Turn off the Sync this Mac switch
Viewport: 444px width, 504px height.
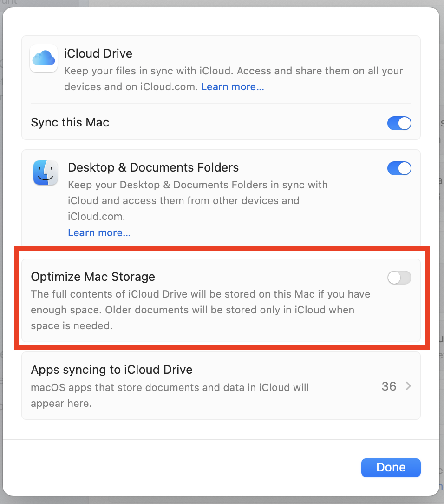coord(399,123)
